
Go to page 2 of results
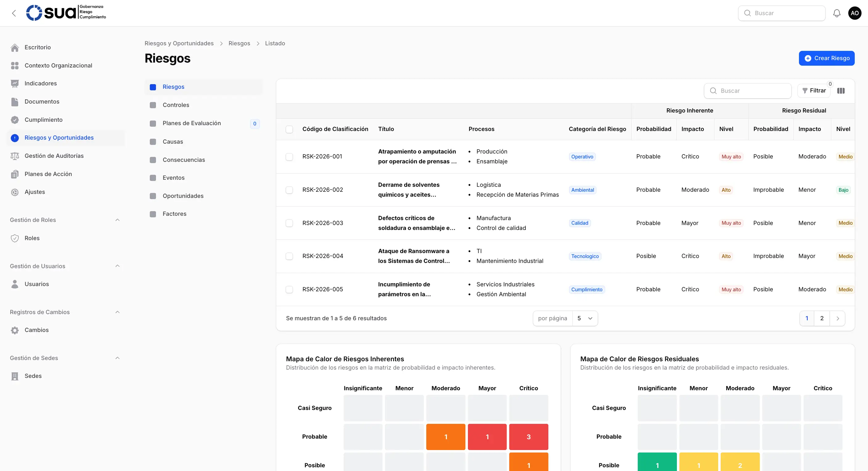coord(822,318)
